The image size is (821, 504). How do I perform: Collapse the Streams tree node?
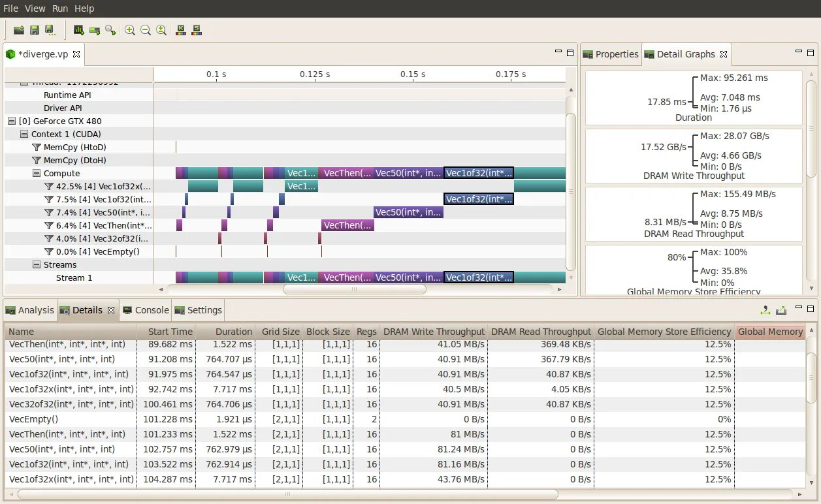pyautogui.click(x=37, y=264)
